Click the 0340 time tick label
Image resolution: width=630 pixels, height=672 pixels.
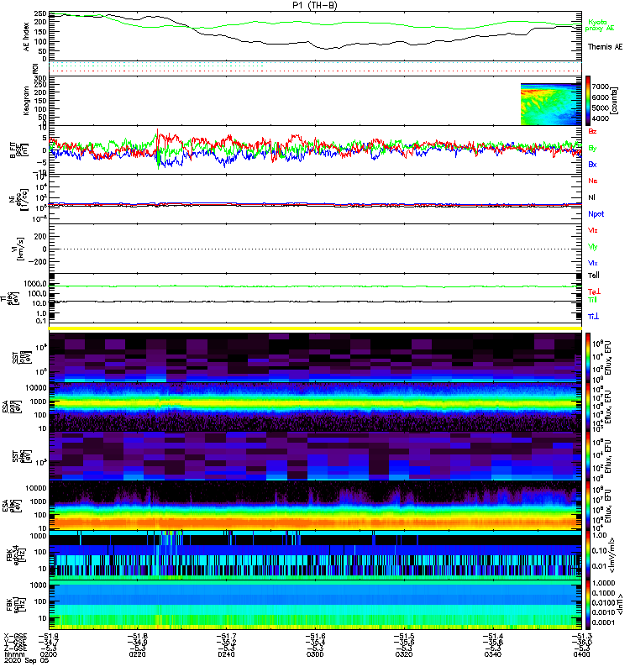pyautogui.click(x=493, y=654)
